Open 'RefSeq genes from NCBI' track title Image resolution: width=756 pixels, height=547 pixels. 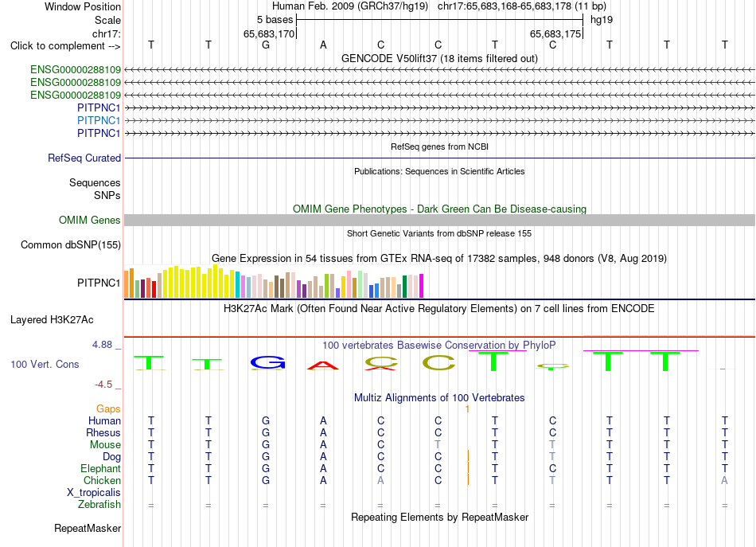click(439, 147)
